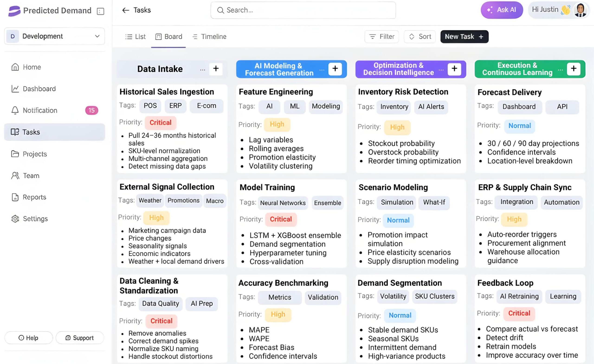Switch to the List view tab
Image resolution: width=594 pixels, height=364 pixels.
coord(136,37)
